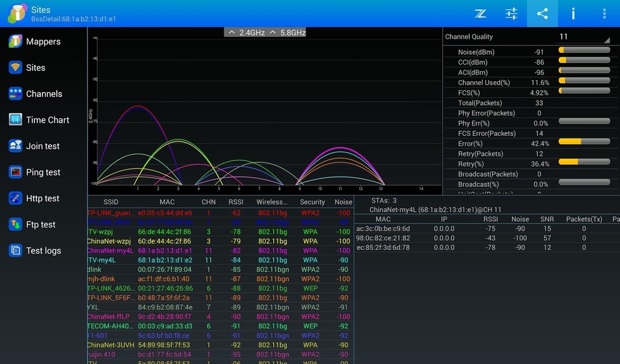Select the iTV-my4L network row
Viewport: 620px width, 364px height.
220,260
